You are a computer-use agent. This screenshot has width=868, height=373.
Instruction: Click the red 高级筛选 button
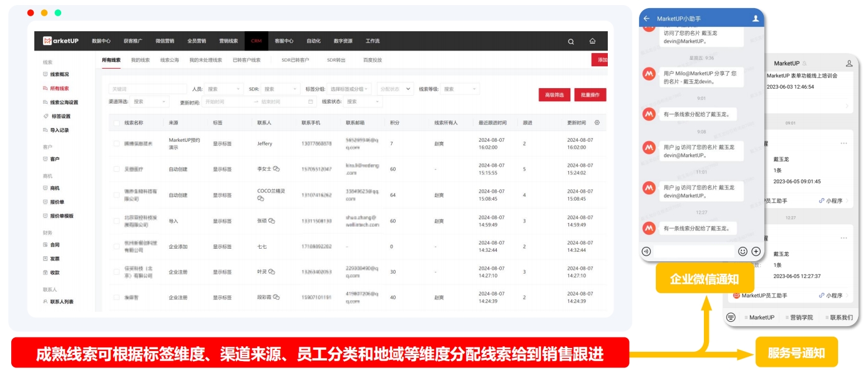point(554,95)
